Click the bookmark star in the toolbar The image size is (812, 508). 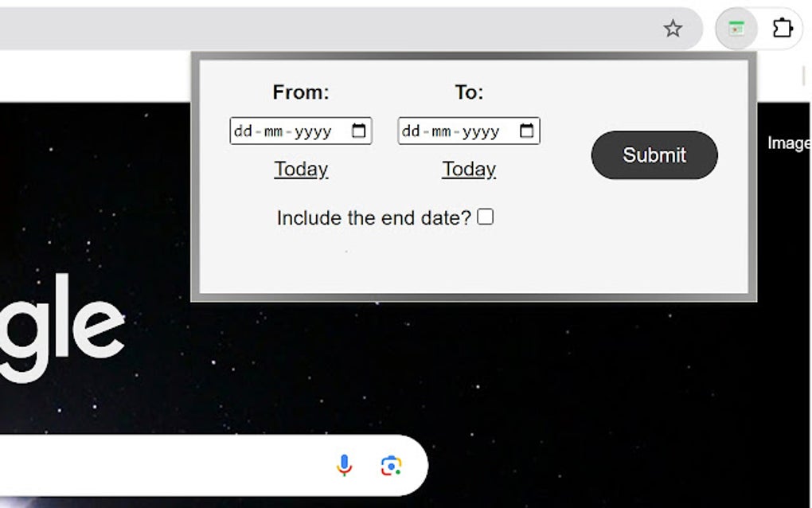coord(673,28)
